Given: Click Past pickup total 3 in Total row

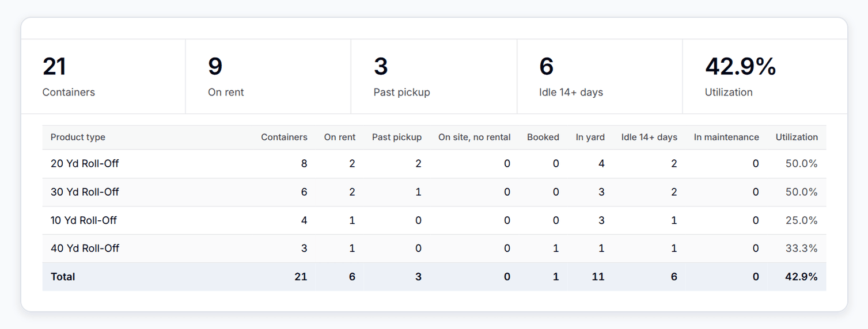Looking at the screenshot, I should click(419, 277).
